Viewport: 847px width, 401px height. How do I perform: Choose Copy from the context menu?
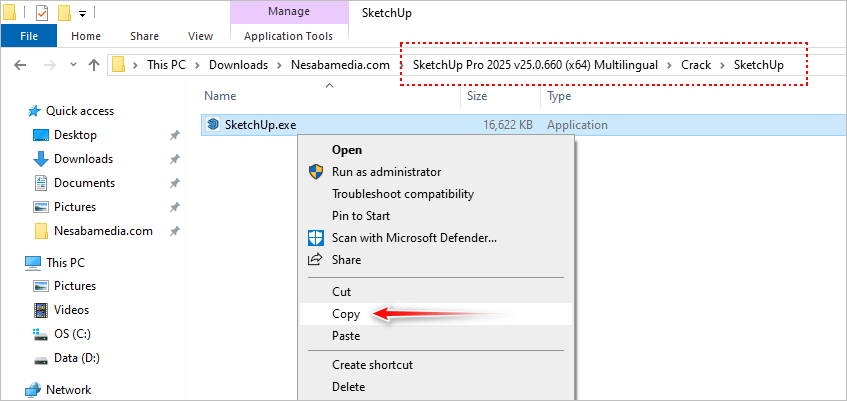coord(346,314)
